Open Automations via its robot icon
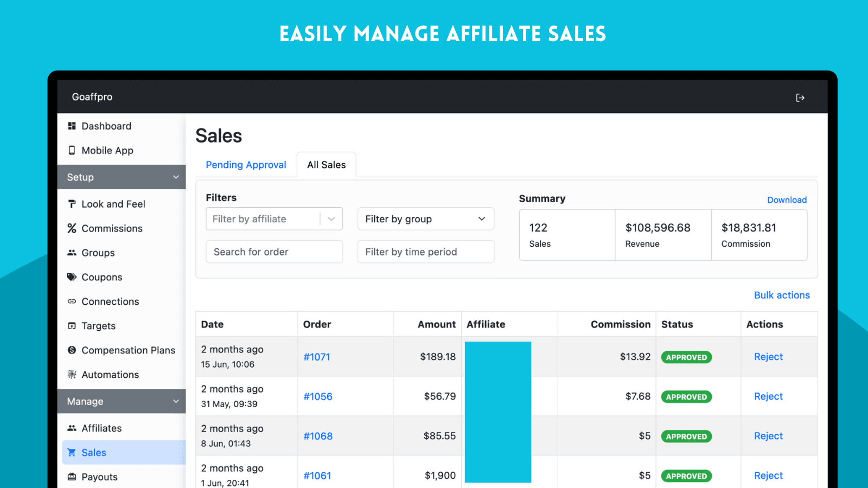Image resolution: width=868 pixels, height=488 pixels. [x=72, y=374]
